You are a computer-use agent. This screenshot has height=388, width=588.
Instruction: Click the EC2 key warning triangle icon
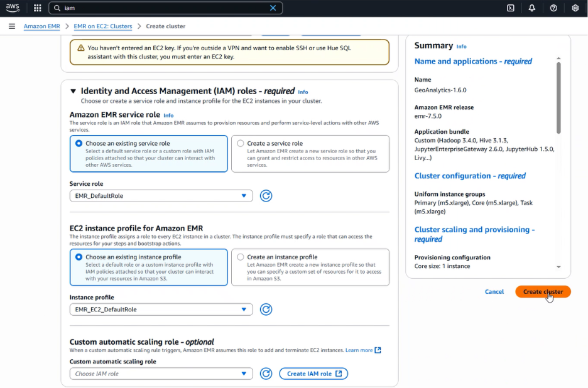point(80,48)
